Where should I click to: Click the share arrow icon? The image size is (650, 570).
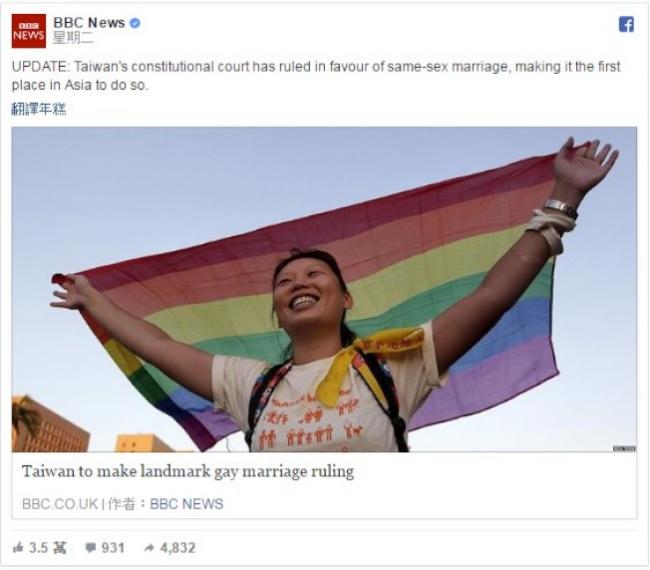(149, 548)
